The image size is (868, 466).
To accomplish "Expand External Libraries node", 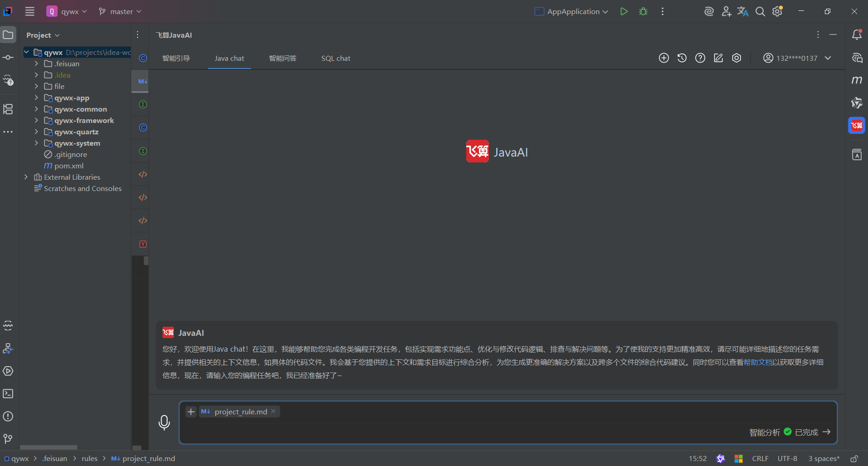I will point(26,177).
